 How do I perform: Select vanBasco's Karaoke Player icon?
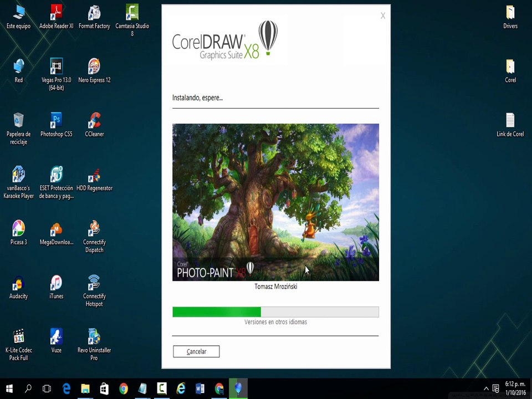[x=19, y=182]
